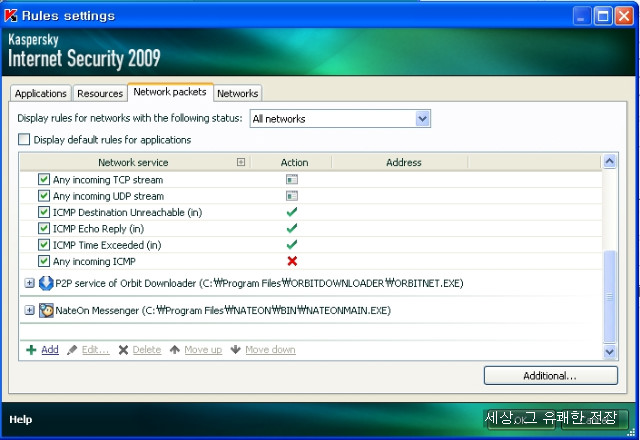Uncheck Any incoming UDP stream rule
The image size is (640, 440).
tap(44, 196)
